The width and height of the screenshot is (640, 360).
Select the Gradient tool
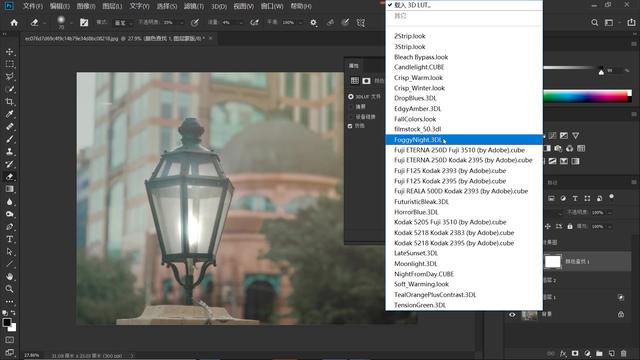10,189
